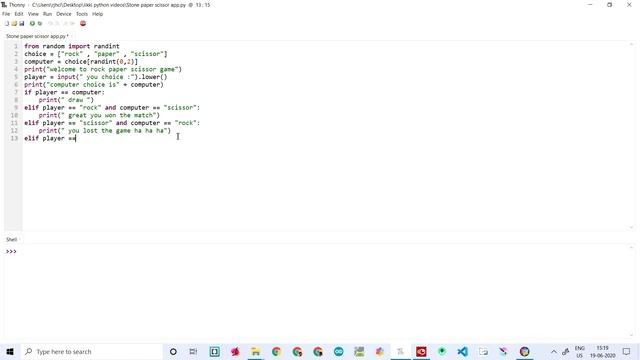Open the Help menu
Screen dimensions: 640x360
[98, 14]
